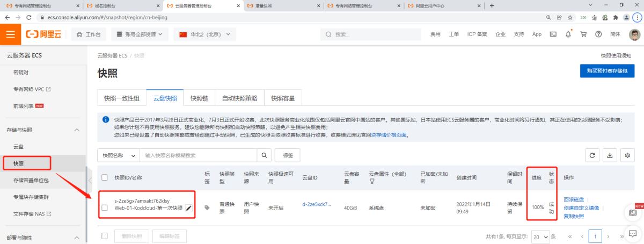
Task: Switch to the 快照链 tab
Action: pyautogui.click(x=199, y=98)
